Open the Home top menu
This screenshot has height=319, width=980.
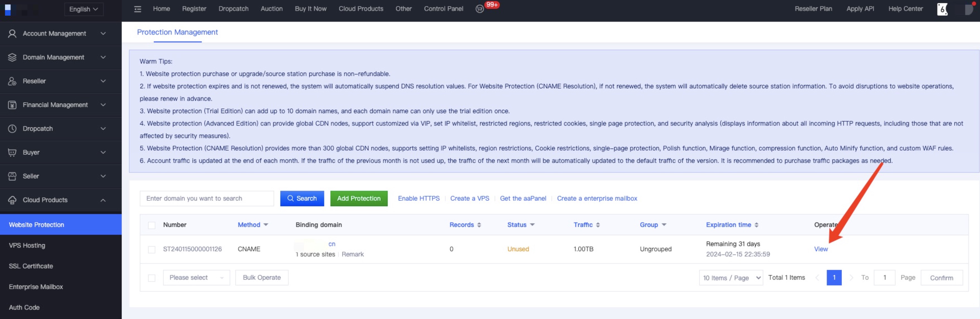click(x=161, y=9)
